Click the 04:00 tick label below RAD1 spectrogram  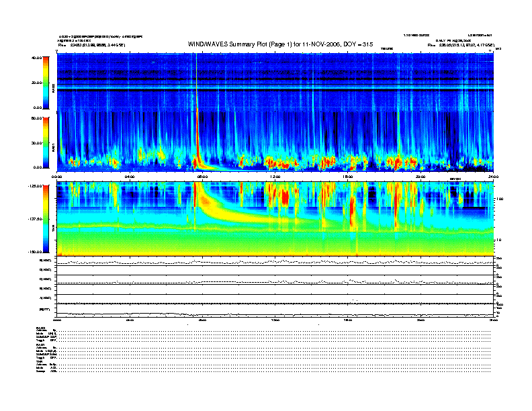coord(130,177)
